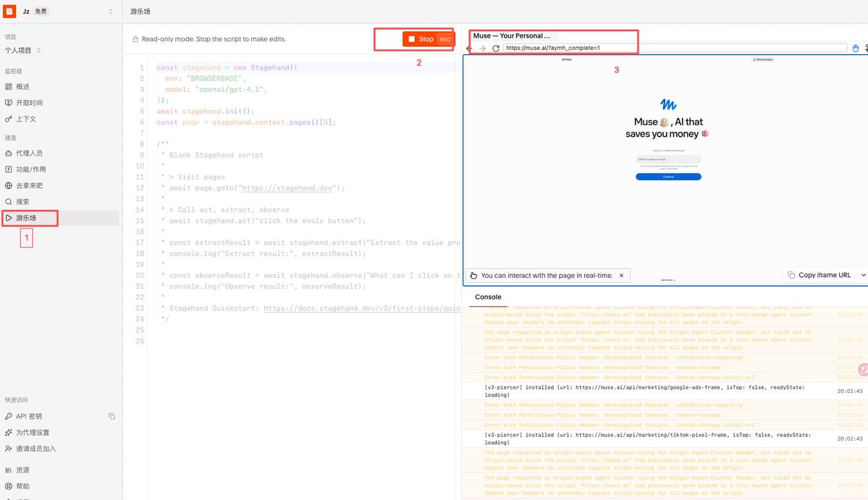This screenshot has width=868, height=500.
Task: Click the magnifier icon for 搜索
Action: coord(8,202)
